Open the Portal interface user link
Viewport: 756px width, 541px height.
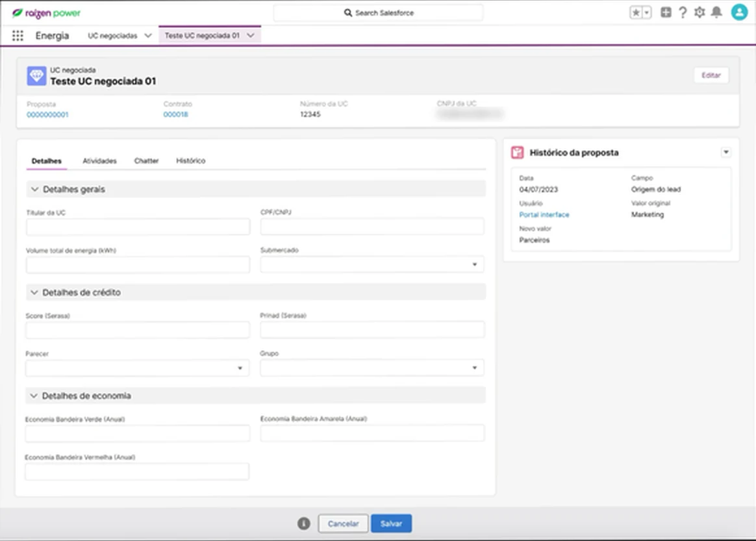(544, 215)
